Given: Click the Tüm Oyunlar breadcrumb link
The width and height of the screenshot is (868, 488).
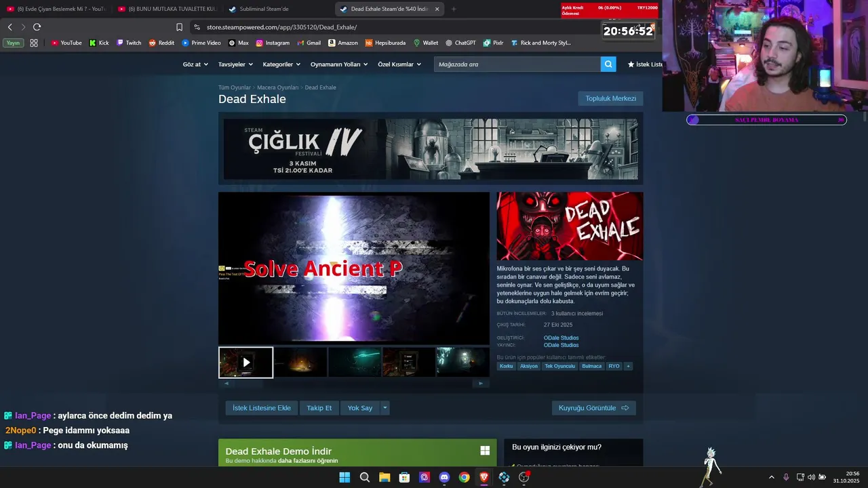Looking at the screenshot, I should click(x=235, y=87).
